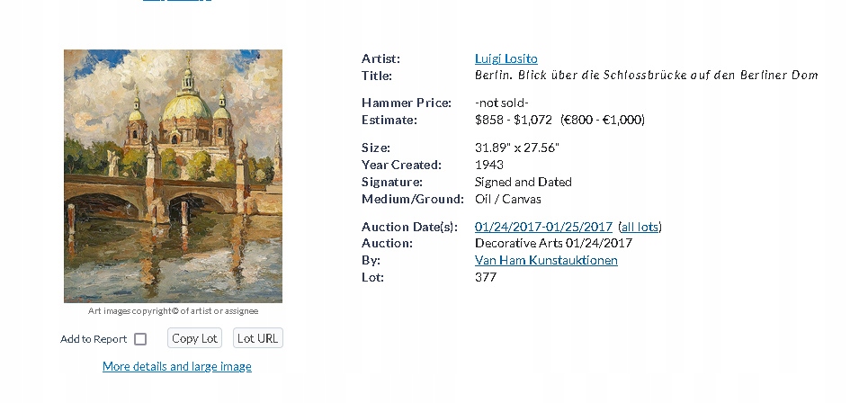868x403 pixels.
Task: Click the -not sold- hammer price text
Action: pos(501,103)
